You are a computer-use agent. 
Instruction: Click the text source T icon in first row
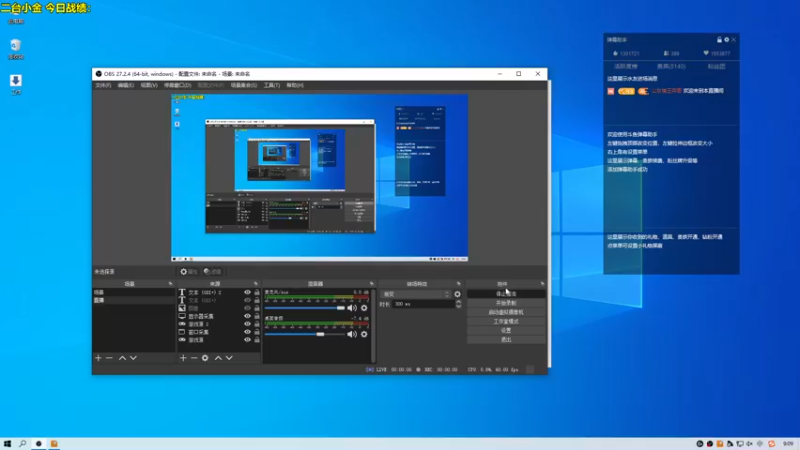click(182, 292)
